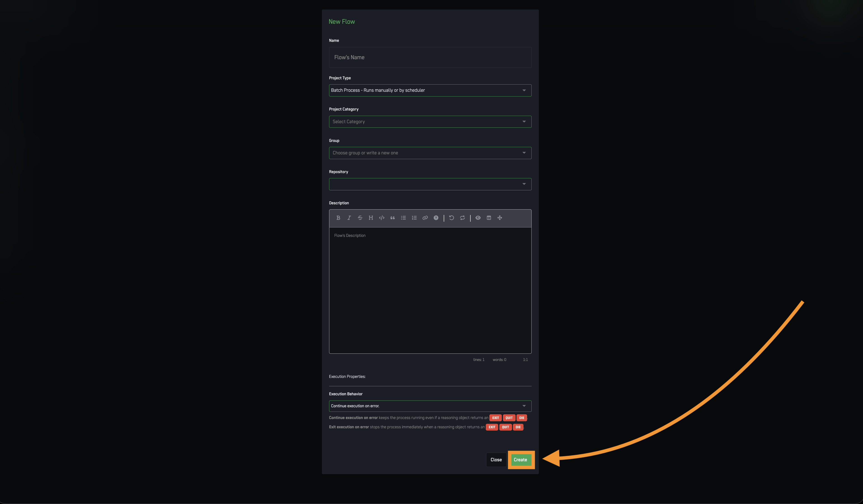Click DIE badge in "Exit execution on error" line
Screen dimensions: 863x504
518,427
